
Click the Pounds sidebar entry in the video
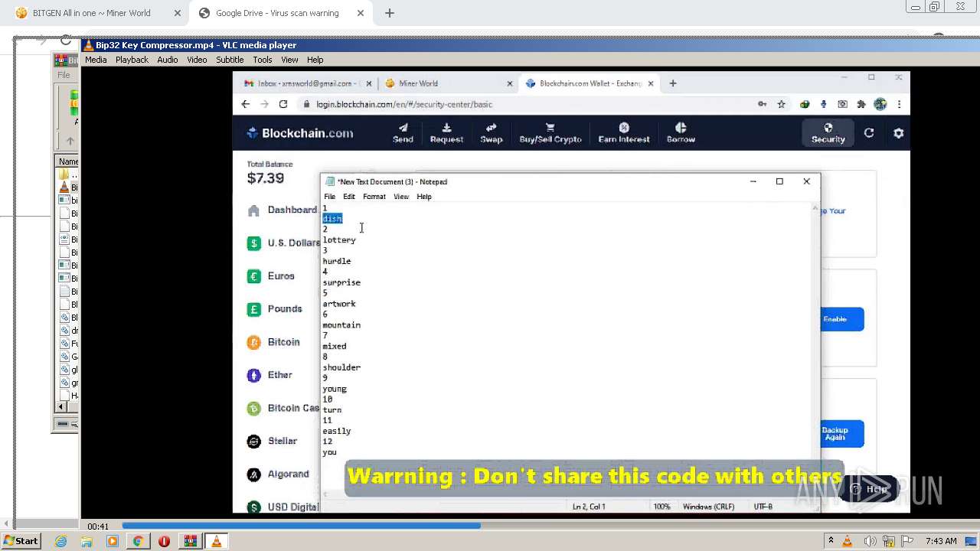coord(276,309)
